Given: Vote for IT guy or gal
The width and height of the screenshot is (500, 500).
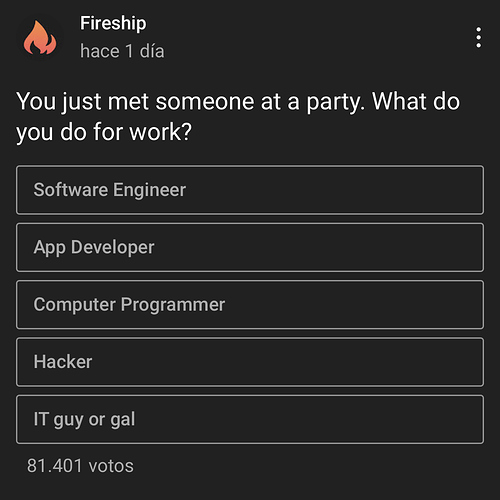Looking at the screenshot, I should coord(250,419).
